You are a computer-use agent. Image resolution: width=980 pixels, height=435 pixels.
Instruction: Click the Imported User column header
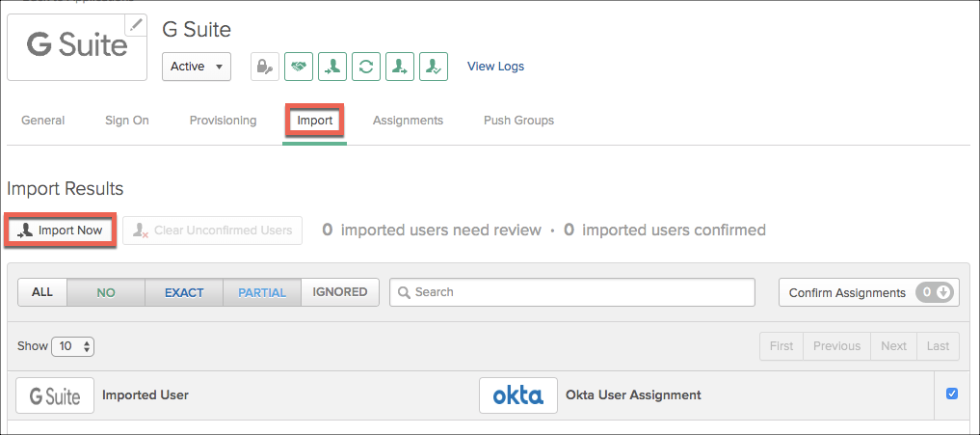click(x=145, y=394)
